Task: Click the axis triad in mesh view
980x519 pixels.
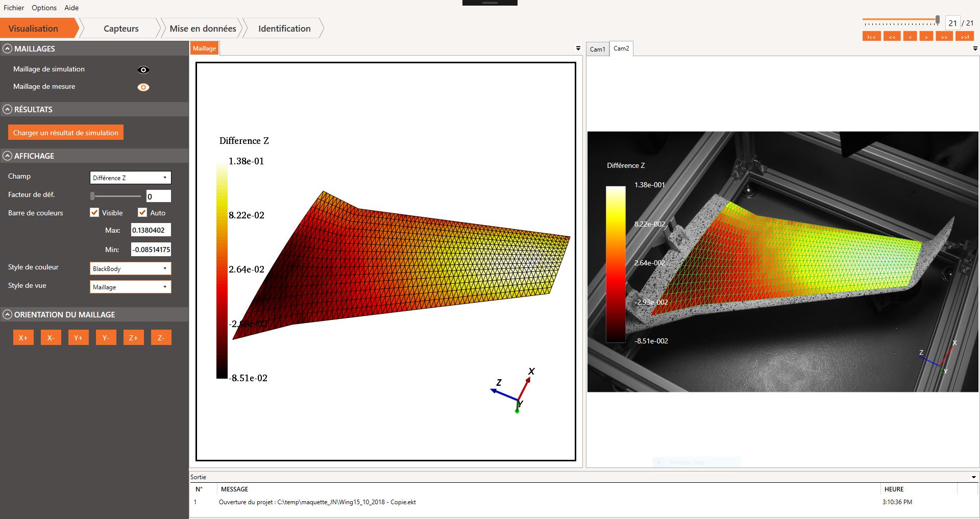Action: coord(513,390)
